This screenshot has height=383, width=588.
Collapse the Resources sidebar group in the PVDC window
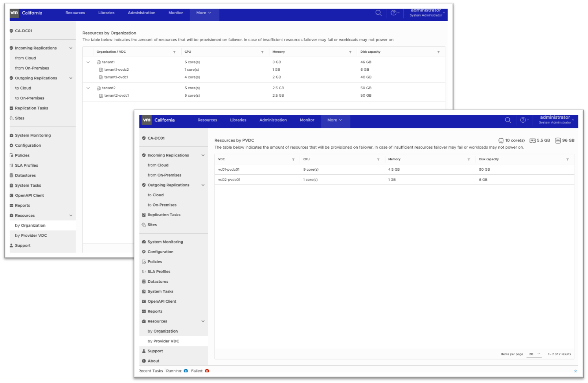pos(203,321)
